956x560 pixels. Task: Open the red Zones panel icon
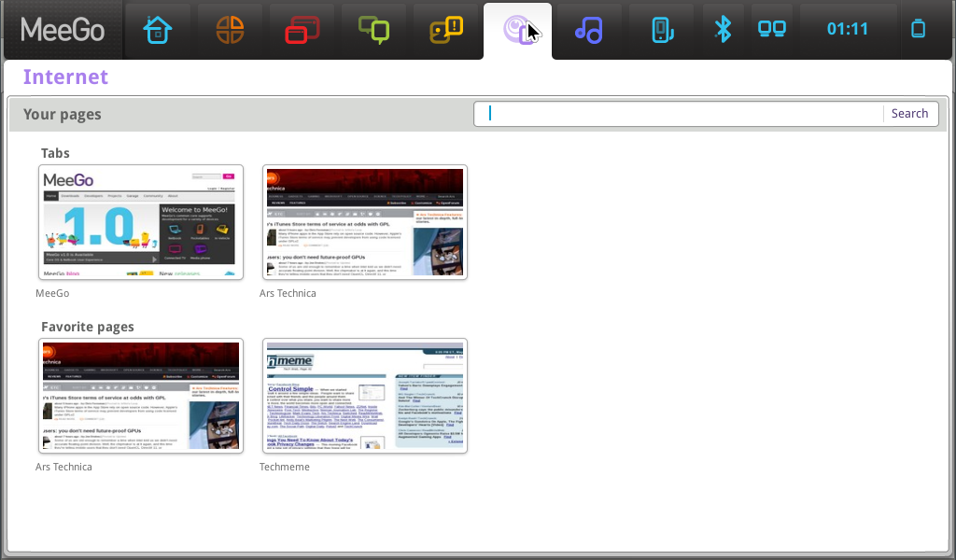(x=302, y=29)
